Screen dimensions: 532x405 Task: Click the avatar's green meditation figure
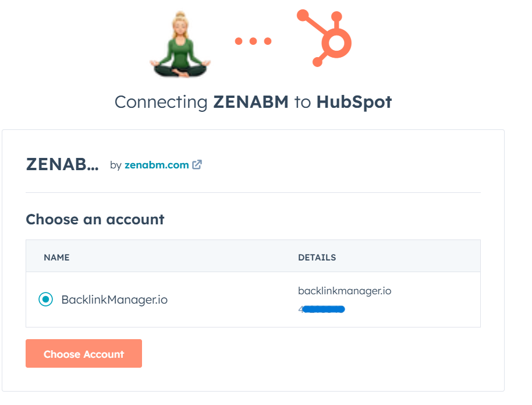click(x=181, y=50)
